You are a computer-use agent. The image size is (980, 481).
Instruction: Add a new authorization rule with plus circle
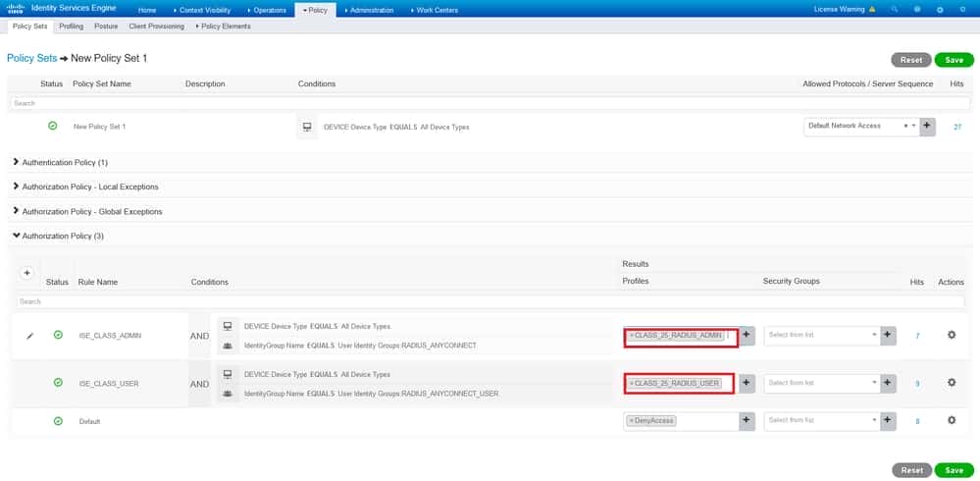pos(26,273)
